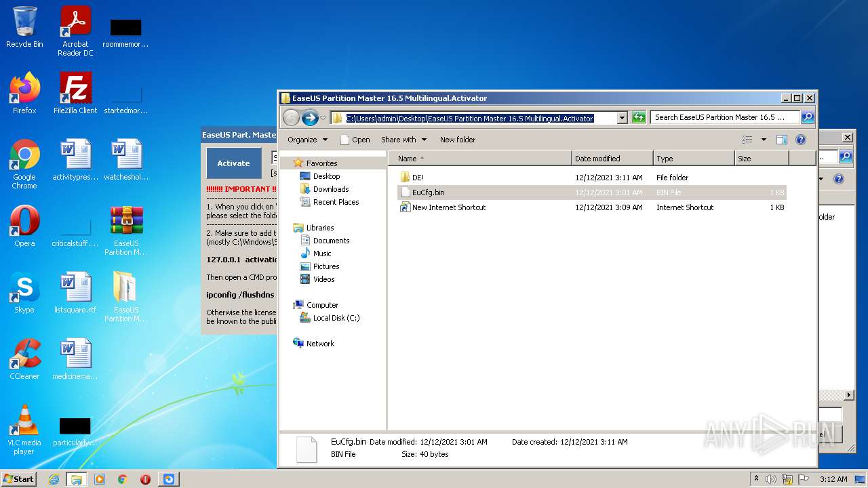Click the Activate button in EaseUS window
Image resolution: width=868 pixels, height=488 pixels.
coord(233,163)
